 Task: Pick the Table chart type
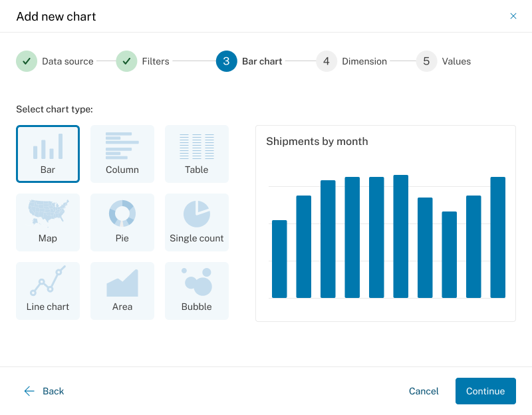pos(197,154)
